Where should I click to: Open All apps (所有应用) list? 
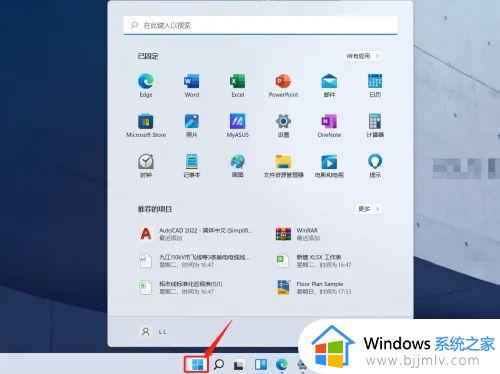363,56
